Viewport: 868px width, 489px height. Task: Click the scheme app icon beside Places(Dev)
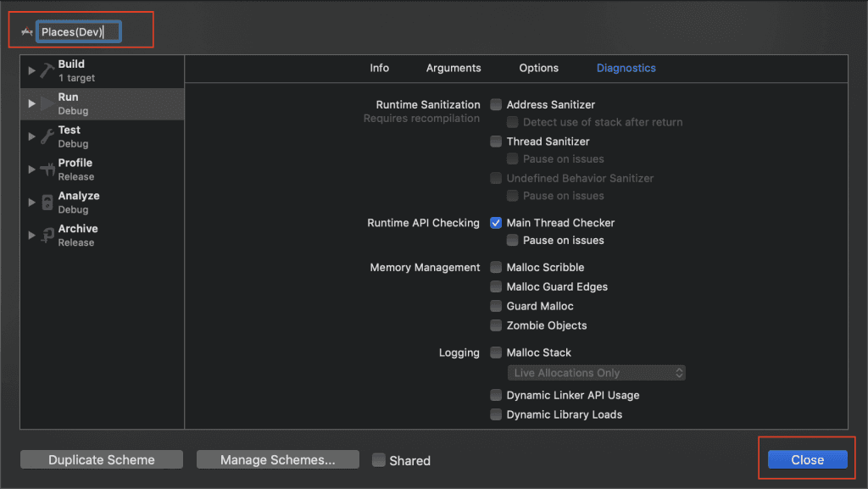pos(26,32)
